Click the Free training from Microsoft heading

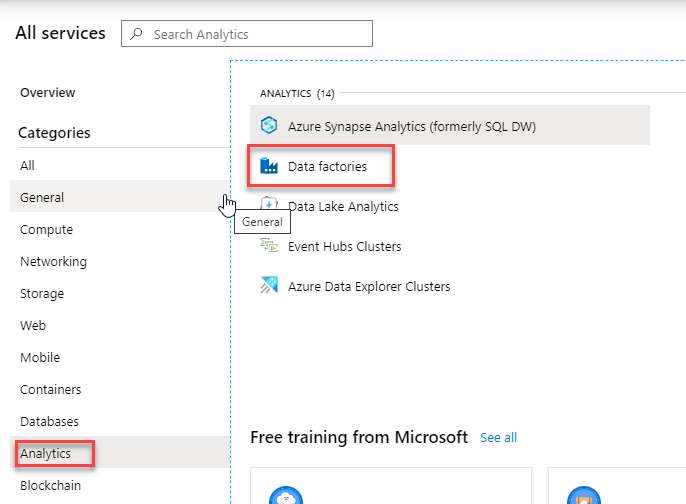tap(359, 437)
